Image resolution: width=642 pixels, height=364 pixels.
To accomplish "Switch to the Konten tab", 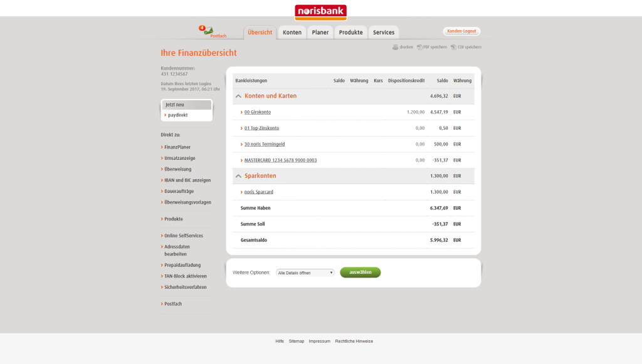I will coord(292,33).
